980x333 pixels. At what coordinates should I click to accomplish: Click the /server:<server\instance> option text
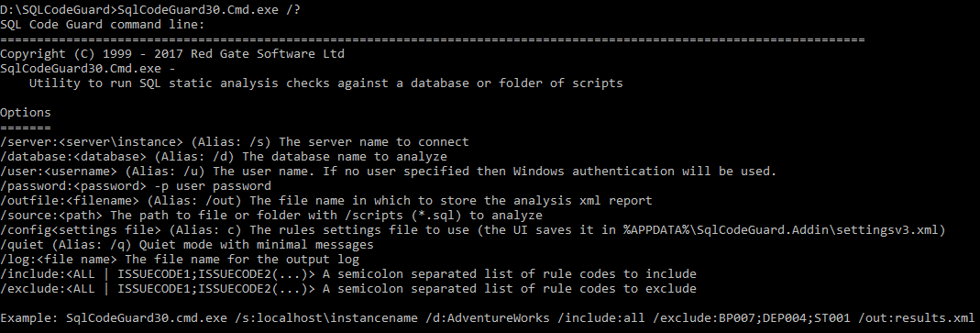point(92,142)
